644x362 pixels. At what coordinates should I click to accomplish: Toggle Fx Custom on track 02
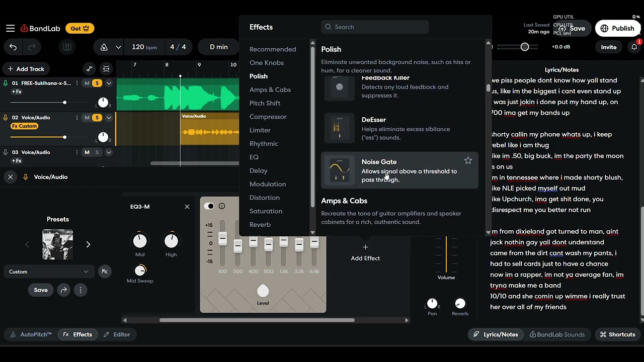[25, 126]
